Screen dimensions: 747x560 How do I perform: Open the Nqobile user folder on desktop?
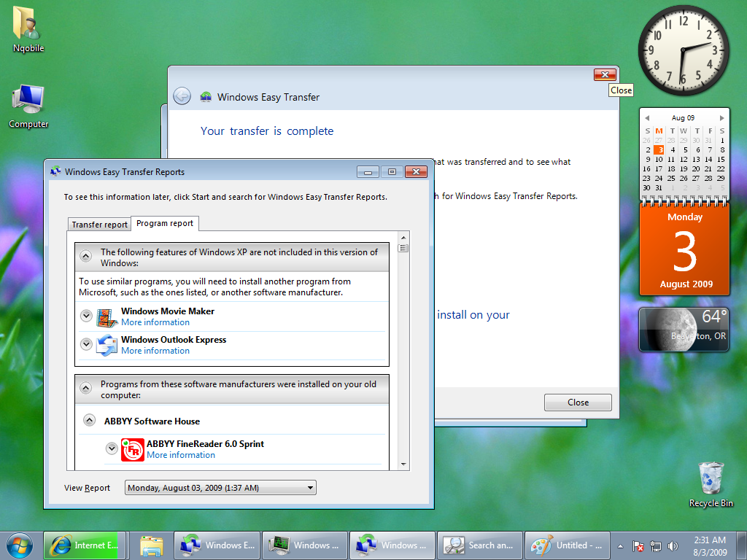pyautogui.click(x=28, y=29)
